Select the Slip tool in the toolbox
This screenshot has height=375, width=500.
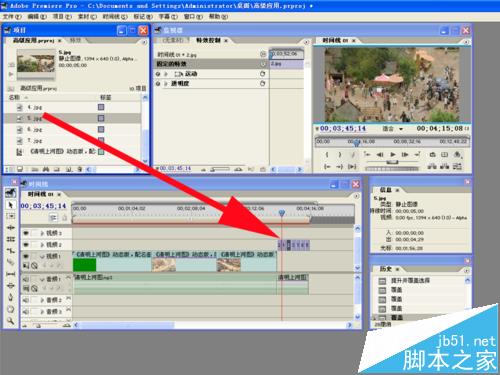[11, 274]
